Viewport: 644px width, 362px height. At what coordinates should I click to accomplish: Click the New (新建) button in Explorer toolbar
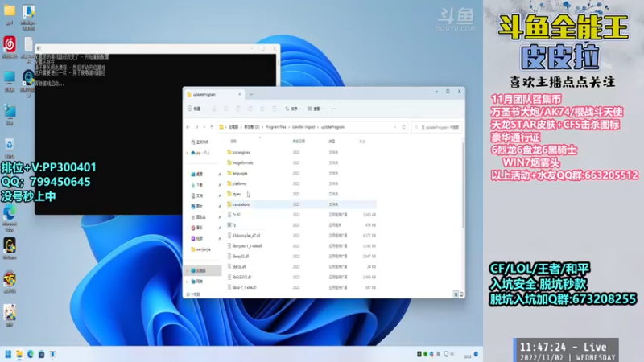[195, 109]
